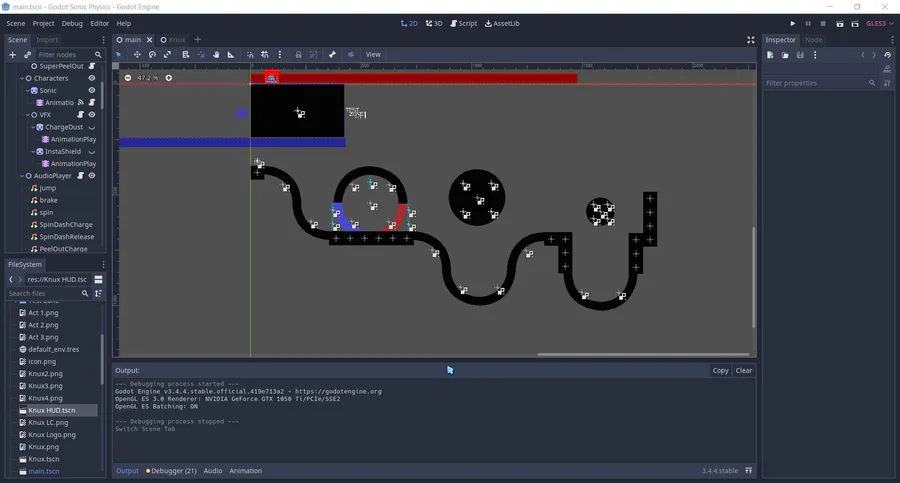The height and width of the screenshot is (483, 900).
Task: Lock the selected object with lock icon
Action: point(298,55)
